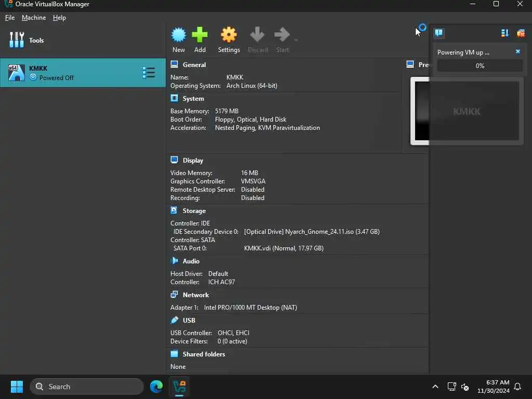
Task: Click the Audio section header
Action: (191, 261)
